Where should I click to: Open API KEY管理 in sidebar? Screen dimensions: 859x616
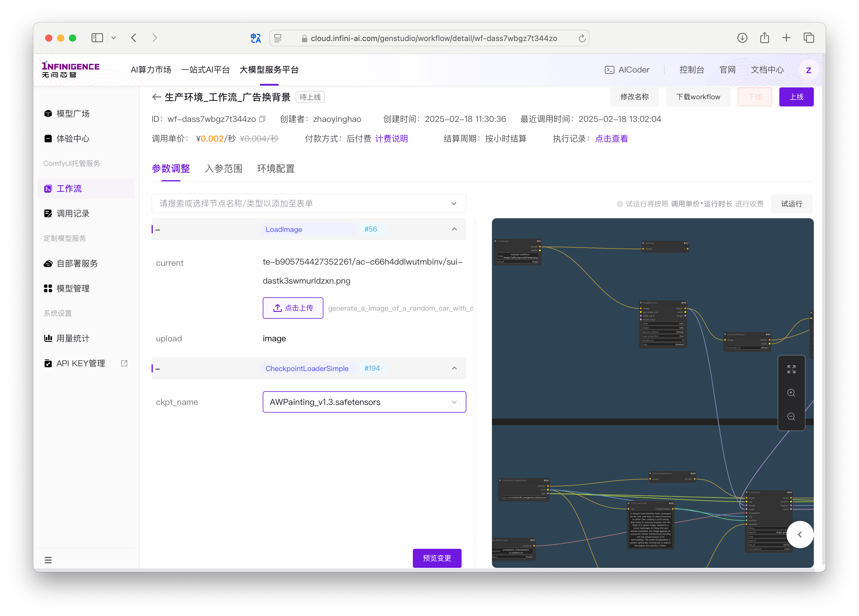pyautogui.click(x=86, y=363)
